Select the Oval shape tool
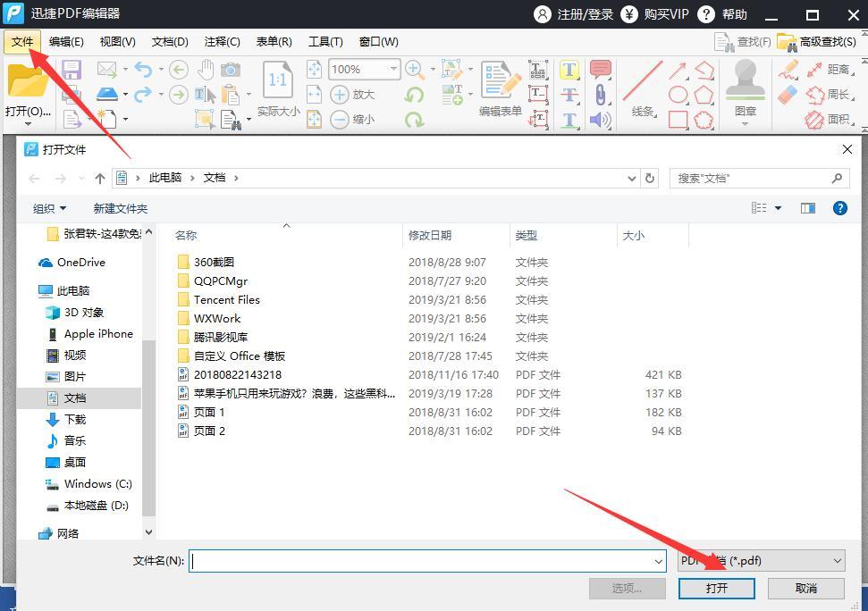Viewport: 868px width, 611px height. click(678, 95)
